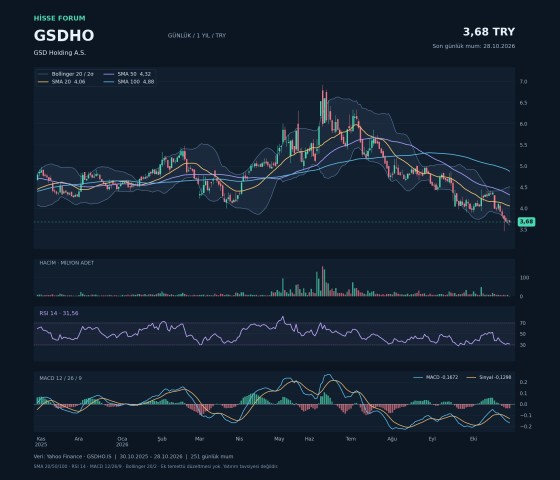Screen dimensions: 560x480
Task: Click the "Sinyal -0,1298" legend entry
Action: tap(489, 377)
